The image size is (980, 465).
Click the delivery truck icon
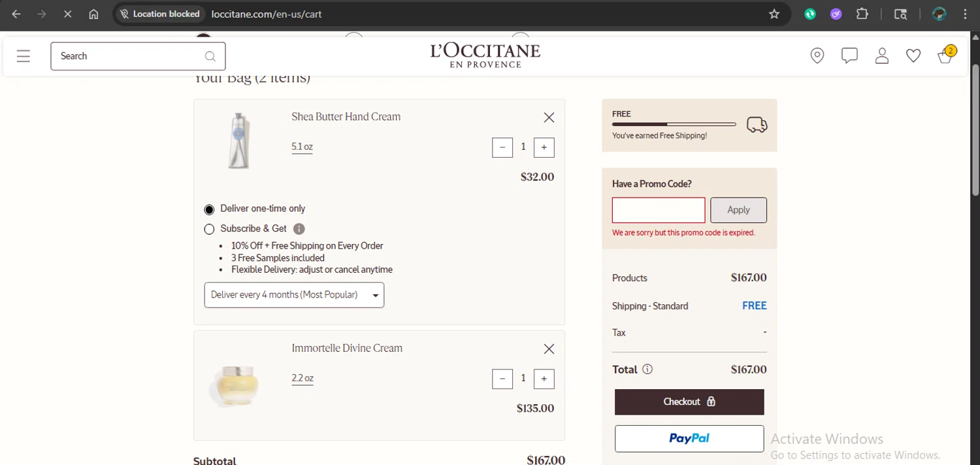(x=757, y=124)
